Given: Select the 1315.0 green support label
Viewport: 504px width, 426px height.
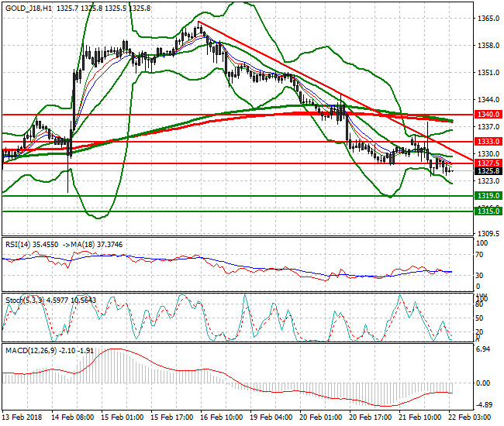Looking at the screenshot, I should point(488,211).
